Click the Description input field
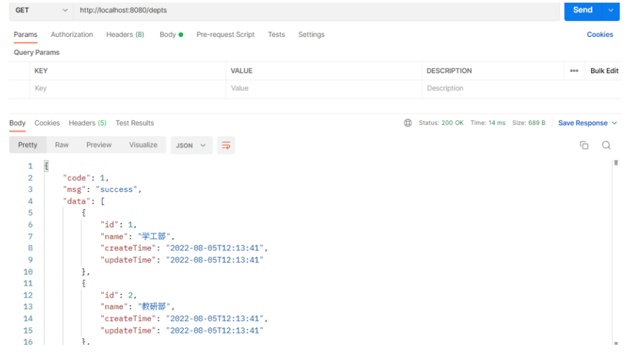The width and height of the screenshot is (644, 354). coord(522,89)
